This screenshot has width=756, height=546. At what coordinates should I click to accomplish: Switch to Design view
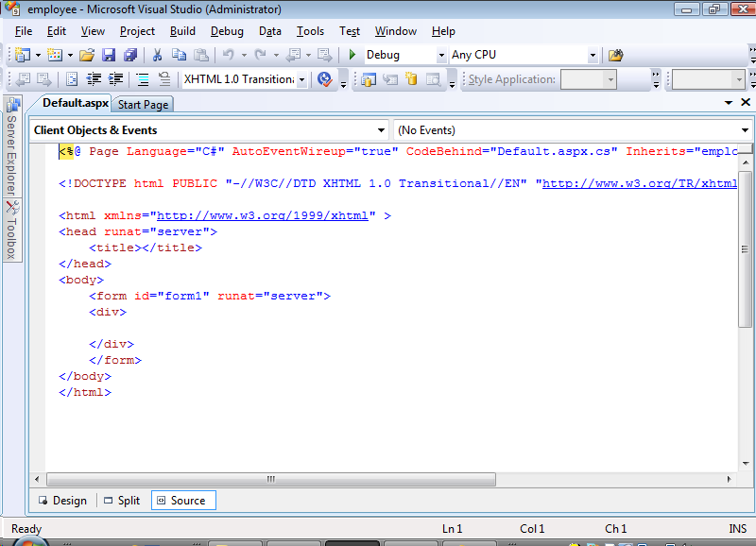pyautogui.click(x=61, y=501)
